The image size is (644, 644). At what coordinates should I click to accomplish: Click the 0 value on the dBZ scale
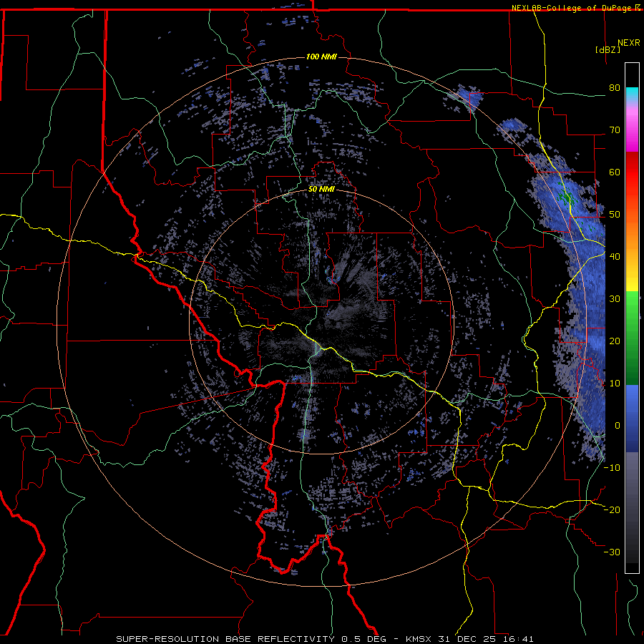[x=618, y=426]
